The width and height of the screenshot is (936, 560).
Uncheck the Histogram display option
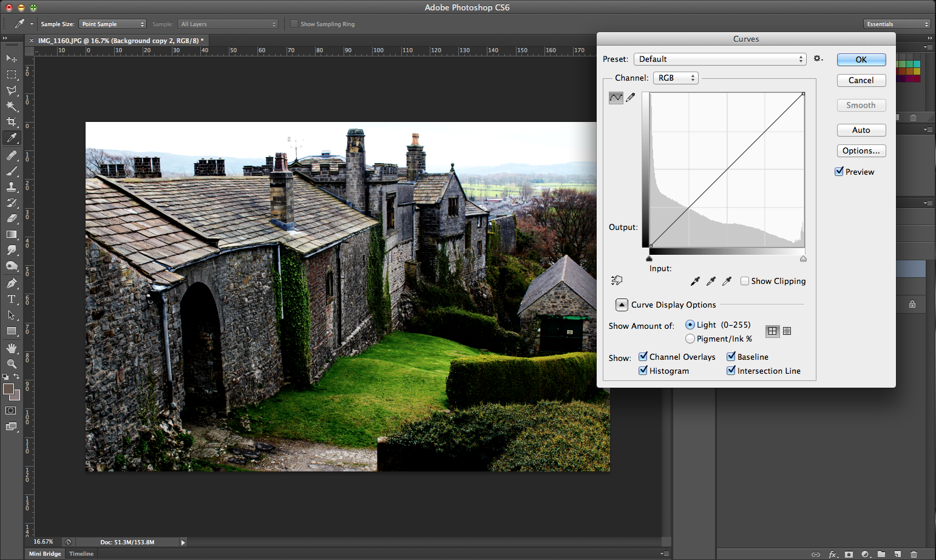tap(643, 370)
